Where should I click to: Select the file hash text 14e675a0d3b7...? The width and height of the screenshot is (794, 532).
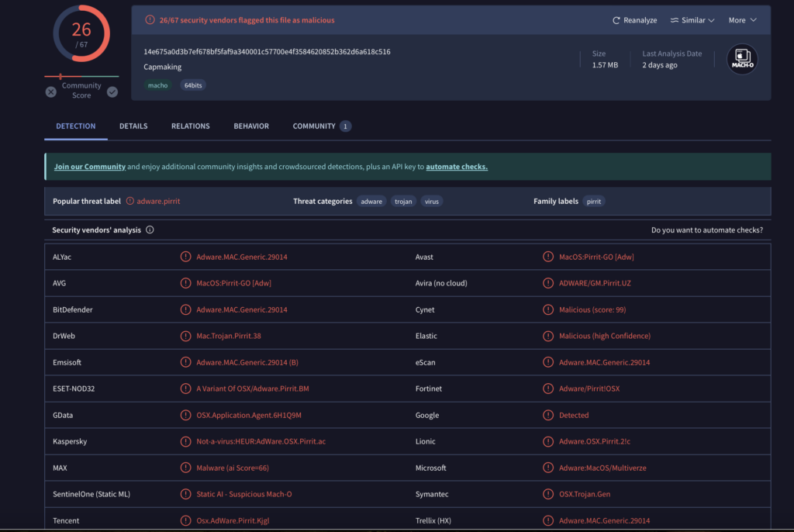coord(267,52)
